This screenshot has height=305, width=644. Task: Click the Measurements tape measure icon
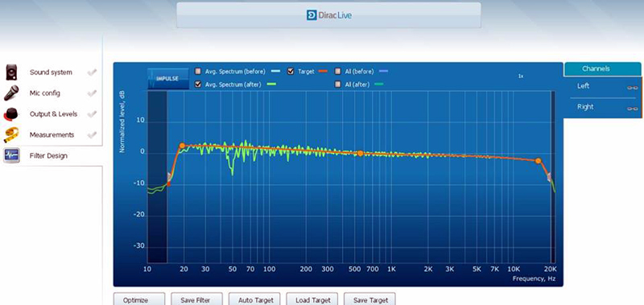coord(11,135)
